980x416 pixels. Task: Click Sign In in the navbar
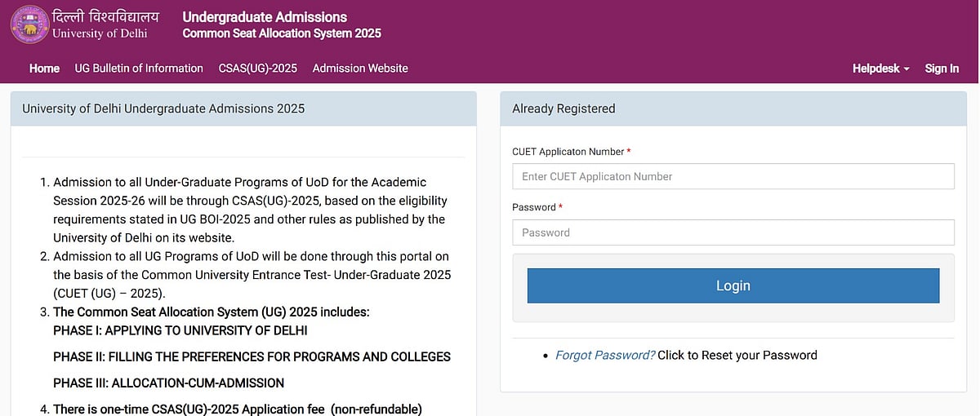coord(942,69)
